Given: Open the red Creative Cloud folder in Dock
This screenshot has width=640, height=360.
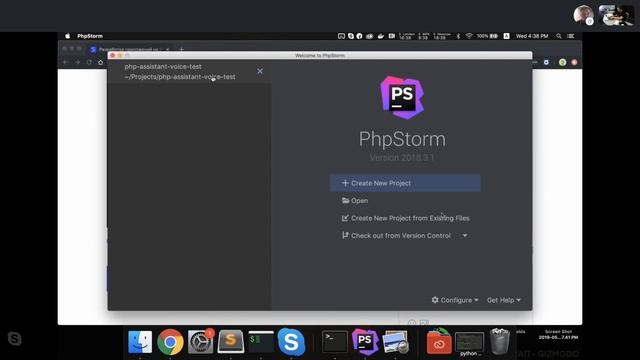Looking at the screenshot, I should [439, 342].
